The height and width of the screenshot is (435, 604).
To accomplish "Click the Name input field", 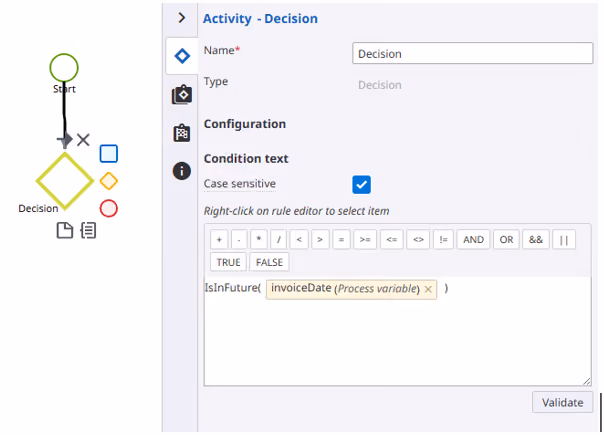I will point(472,54).
